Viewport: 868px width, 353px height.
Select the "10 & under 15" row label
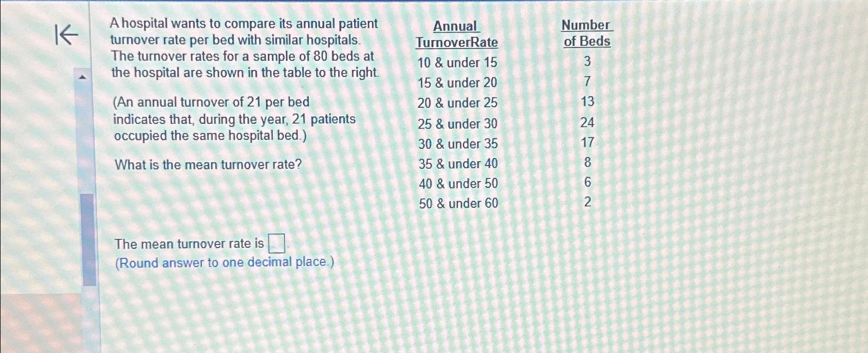[x=457, y=63]
